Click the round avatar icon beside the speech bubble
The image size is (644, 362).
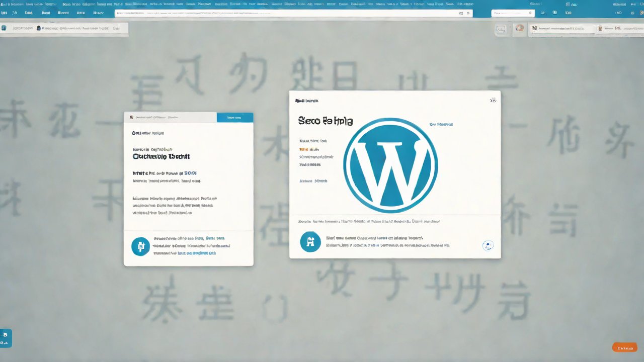[x=519, y=29]
